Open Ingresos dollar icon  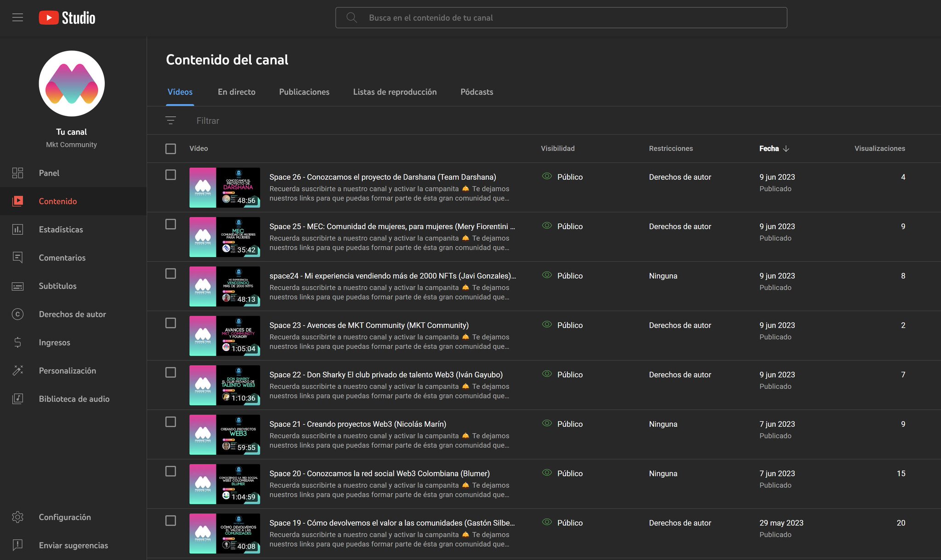(x=17, y=342)
